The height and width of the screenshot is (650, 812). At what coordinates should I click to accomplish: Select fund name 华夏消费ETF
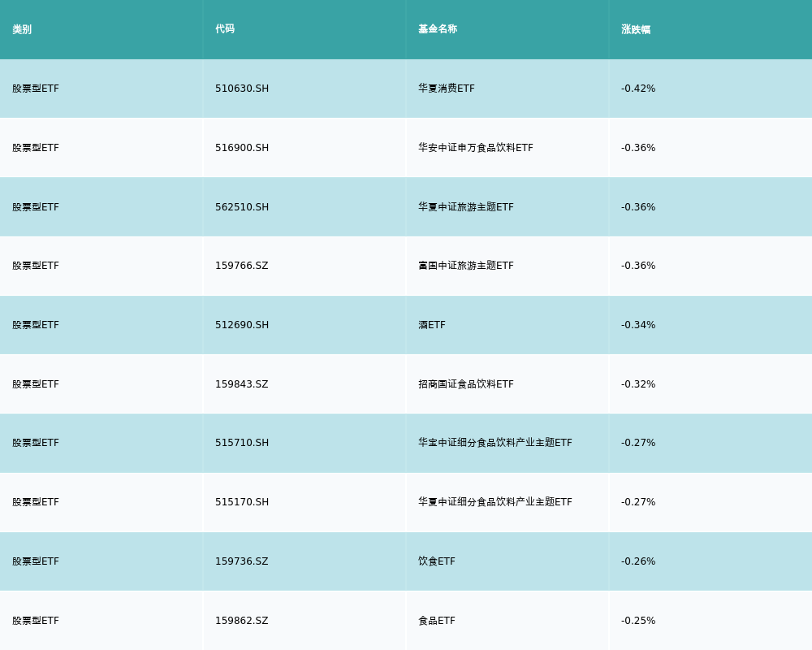tap(447, 89)
